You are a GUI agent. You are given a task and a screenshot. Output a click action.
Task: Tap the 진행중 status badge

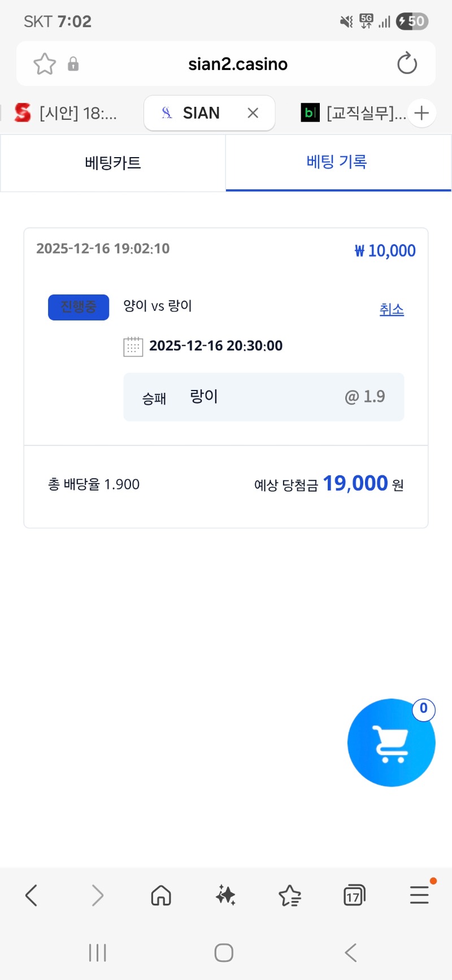pyautogui.click(x=79, y=307)
